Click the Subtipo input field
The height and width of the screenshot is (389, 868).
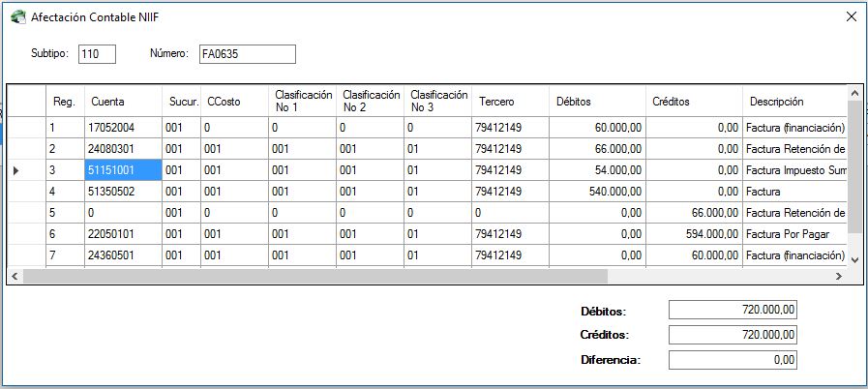[97, 54]
